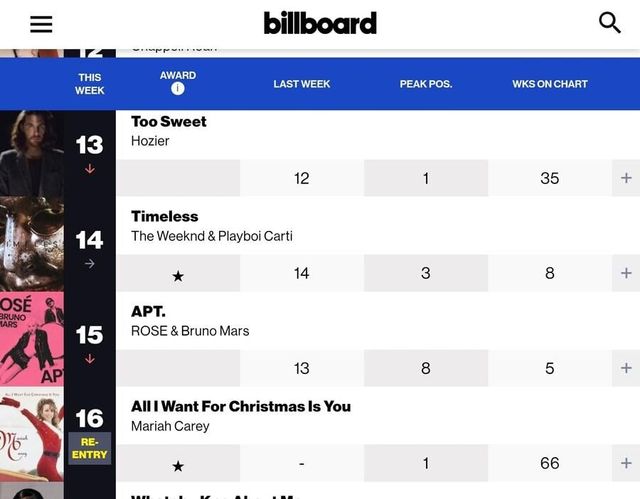This screenshot has height=499, width=640.
Task: Open the Mariah Carey artist link
Action: [x=170, y=426]
